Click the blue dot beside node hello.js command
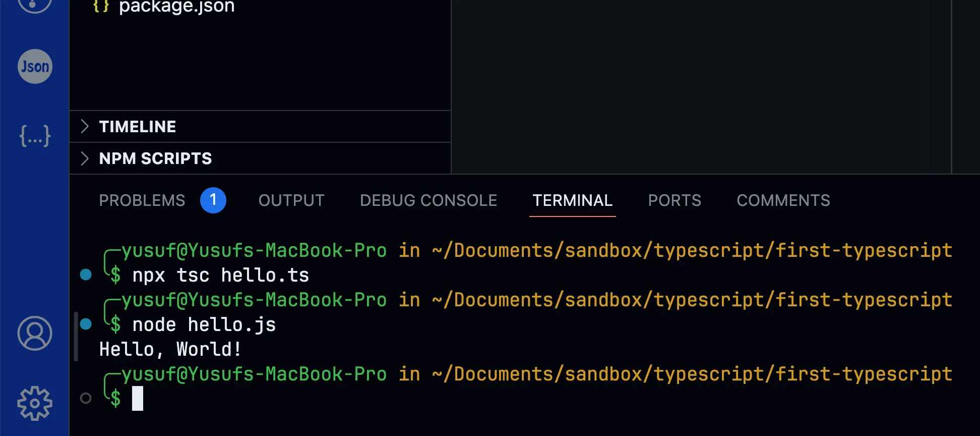The width and height of the screenshot is (980, 436). tap(86, 324)
